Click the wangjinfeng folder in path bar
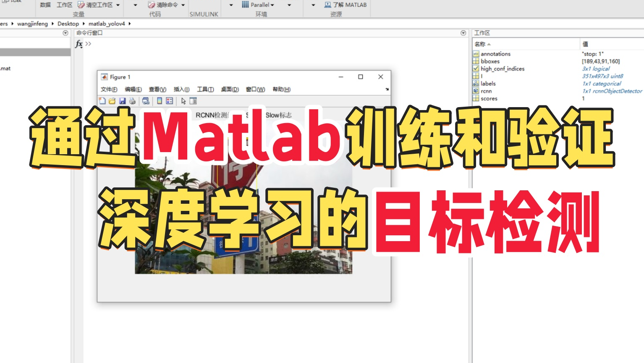 click(x=32, y=24)
